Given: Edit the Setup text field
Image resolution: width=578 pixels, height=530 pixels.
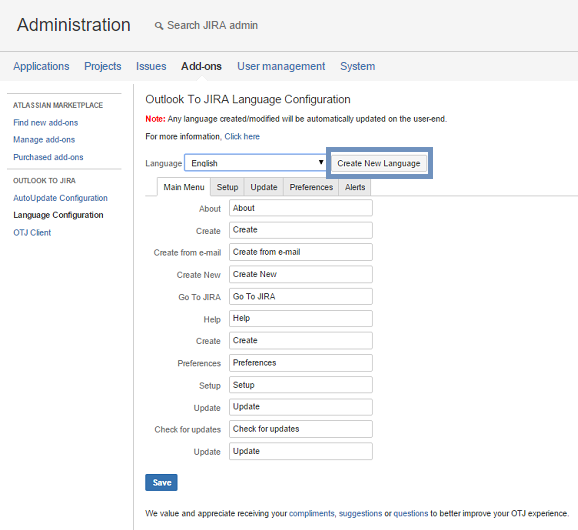Looking at the screenshot, I should point(301,385).
